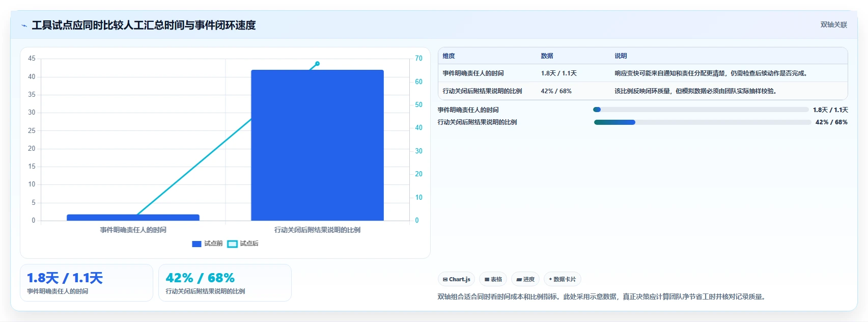Click table cell 行动关闭后附结果说明的比例

(x=482, y=91)
